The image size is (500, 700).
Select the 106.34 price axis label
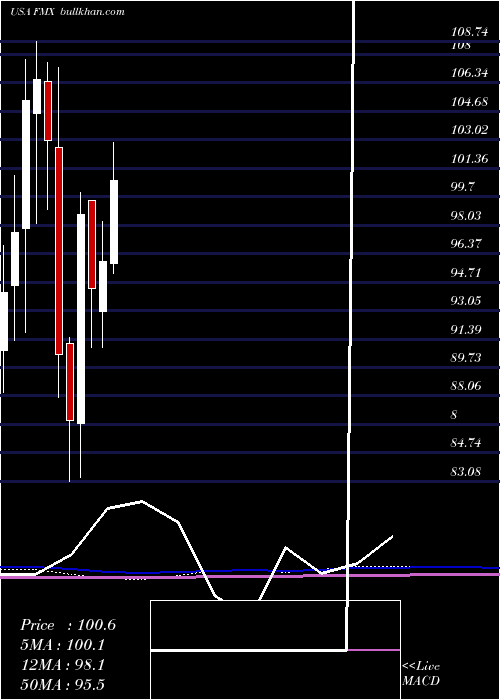pyautogui.click(x=469, y=73)
